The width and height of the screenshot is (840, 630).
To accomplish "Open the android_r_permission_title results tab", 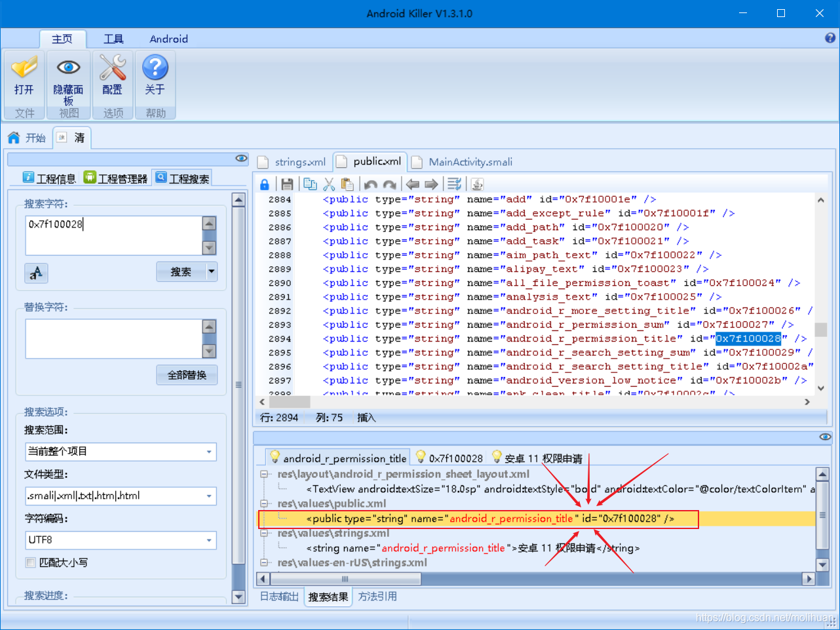I will point(338,458).
